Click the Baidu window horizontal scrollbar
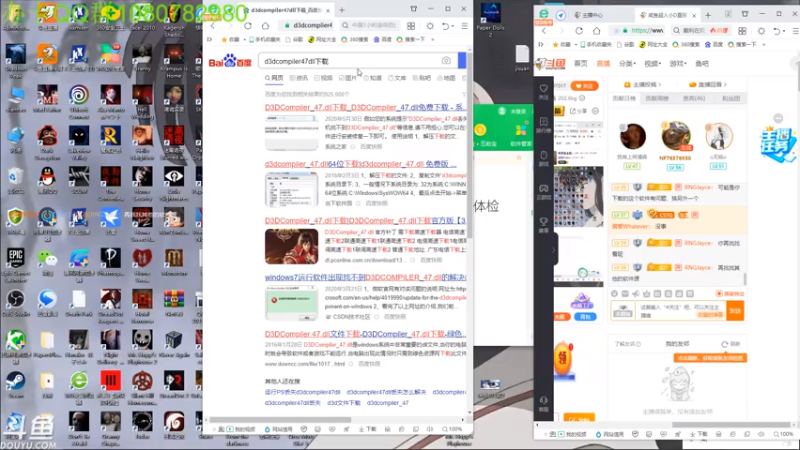The height and width of the screenshot is (450, 800). (x=281, y=420)
